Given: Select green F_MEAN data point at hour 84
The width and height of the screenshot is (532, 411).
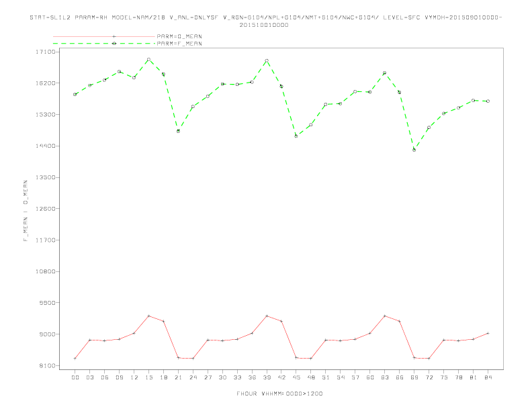Looking at the screenshot, I should coord(488,101).
